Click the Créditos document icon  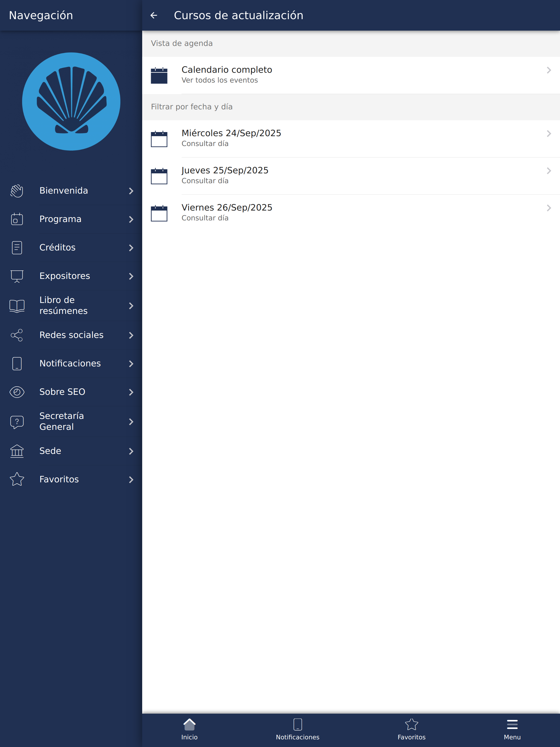17,247
